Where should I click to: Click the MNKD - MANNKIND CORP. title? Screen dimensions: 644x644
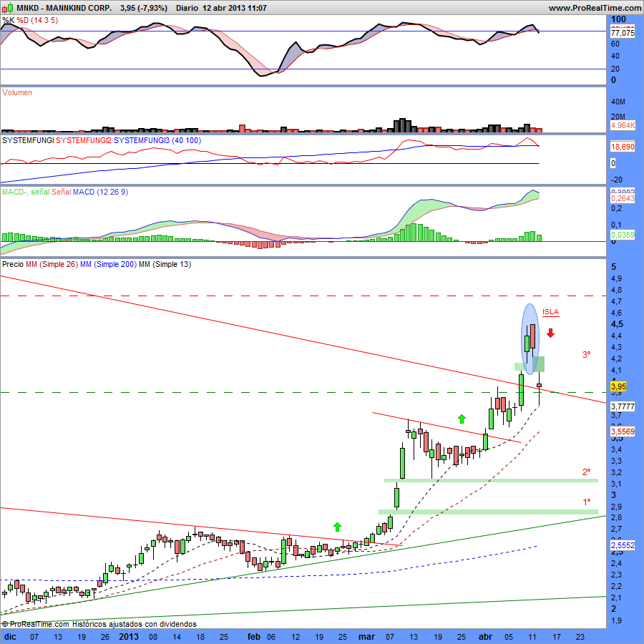[64, 8]
